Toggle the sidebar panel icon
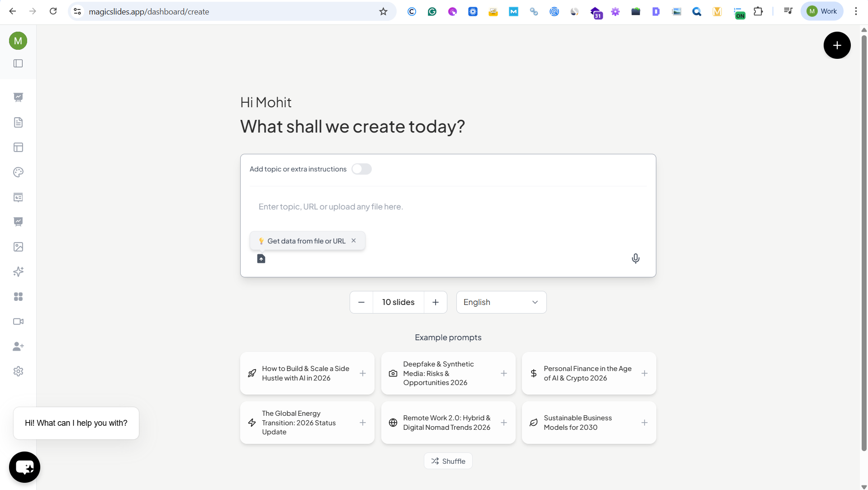The width and height of the screenshot is (868, 490). pyautogui.click(x=18, y=63)
